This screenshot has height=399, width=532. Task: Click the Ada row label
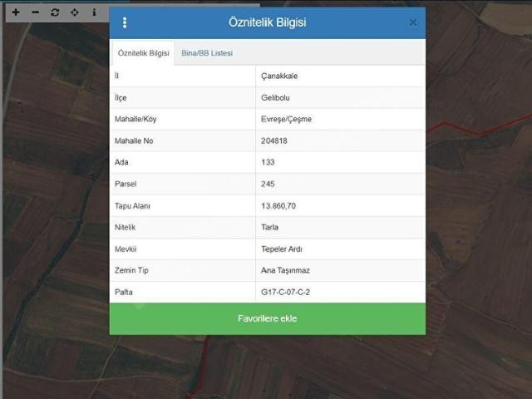coord(121,162)
